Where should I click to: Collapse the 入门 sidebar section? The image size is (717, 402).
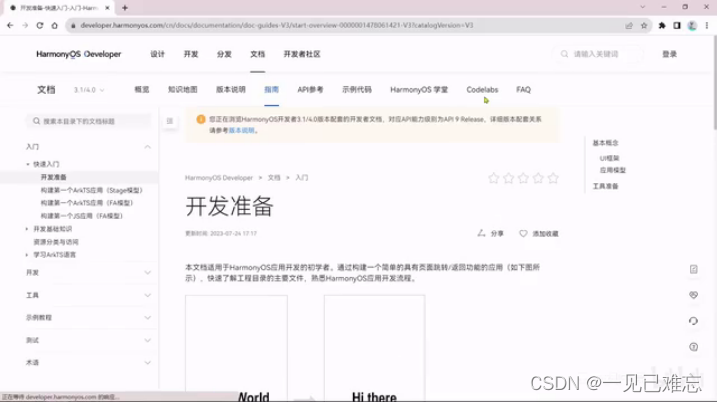[x=147, y=147]
